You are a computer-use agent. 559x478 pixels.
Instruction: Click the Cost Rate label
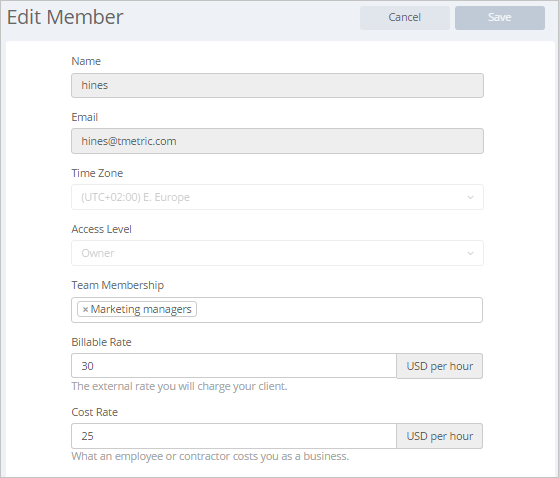tap(94, 412)
